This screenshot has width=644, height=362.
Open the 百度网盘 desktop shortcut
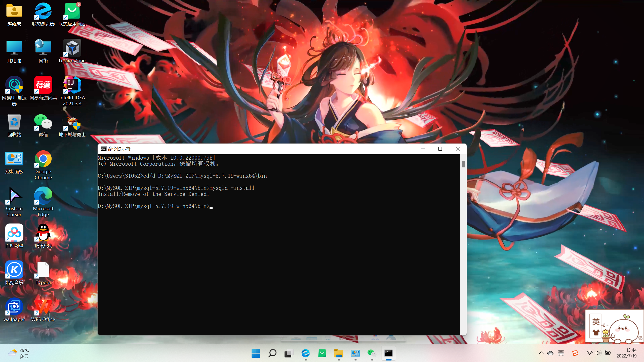tap(14, 233)
